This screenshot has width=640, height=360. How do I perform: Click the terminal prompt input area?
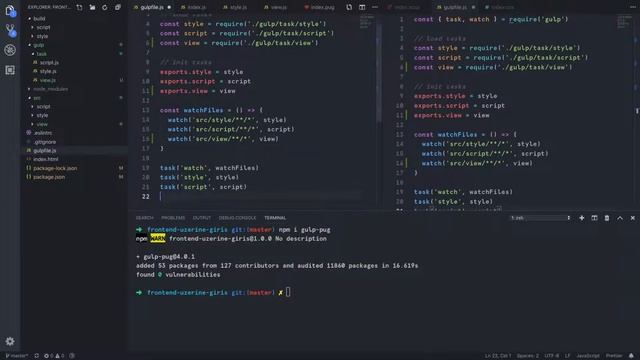[x=288, y=292]
